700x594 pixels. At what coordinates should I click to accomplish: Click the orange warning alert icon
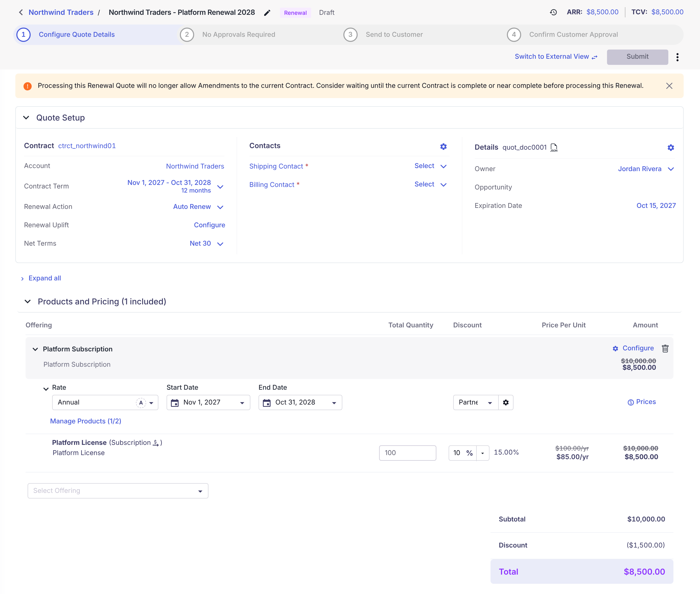coord(28,86)
